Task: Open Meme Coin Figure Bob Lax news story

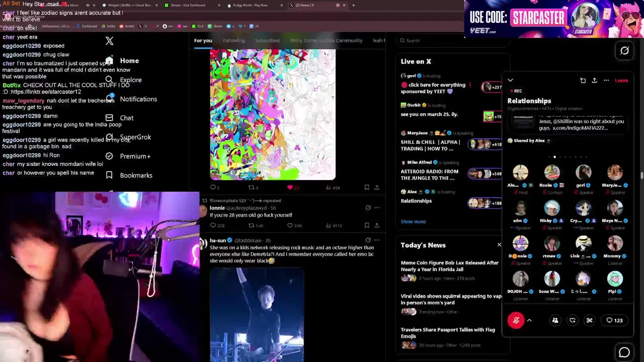Action: point(451,270)
